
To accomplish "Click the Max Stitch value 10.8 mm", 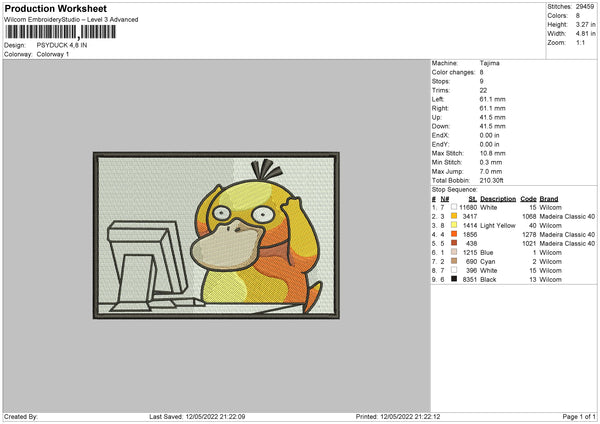I will tap(492, 153).
